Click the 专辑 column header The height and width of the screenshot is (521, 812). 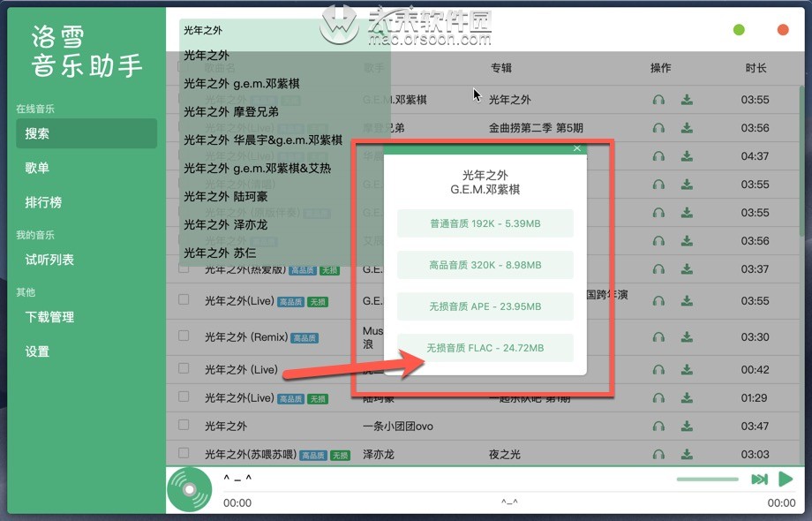(500, 68)
